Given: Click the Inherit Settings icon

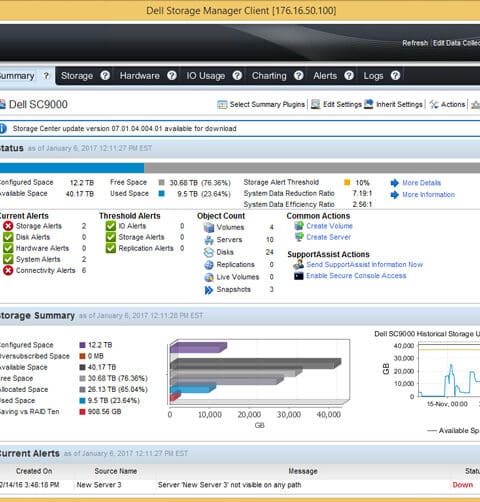Looking at the screenshot, I should (369, 104).
